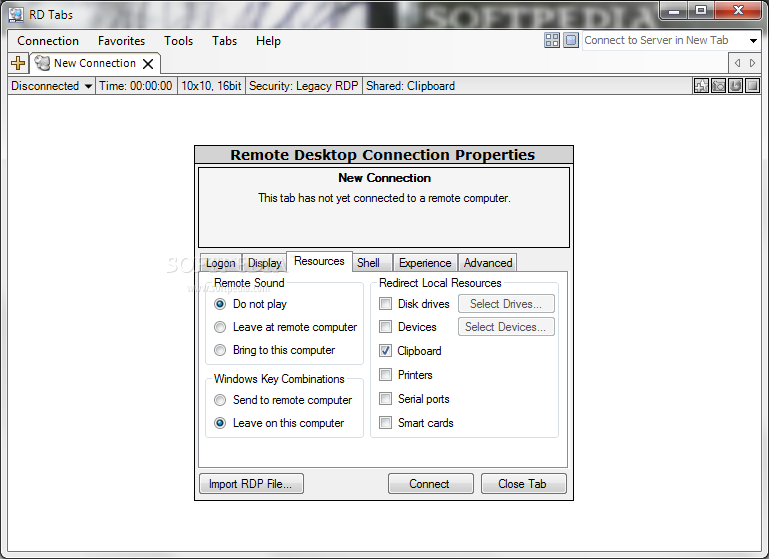This screenshot has width=769, height=559.
Task: Click Shared: Clipboard status entry
Action: point(410,86)
